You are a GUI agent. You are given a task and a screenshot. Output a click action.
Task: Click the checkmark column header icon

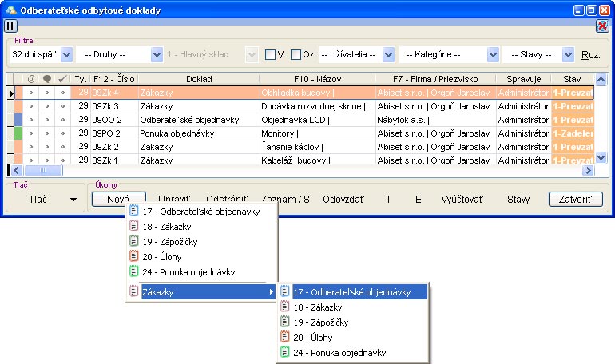[x=62, y=80]
